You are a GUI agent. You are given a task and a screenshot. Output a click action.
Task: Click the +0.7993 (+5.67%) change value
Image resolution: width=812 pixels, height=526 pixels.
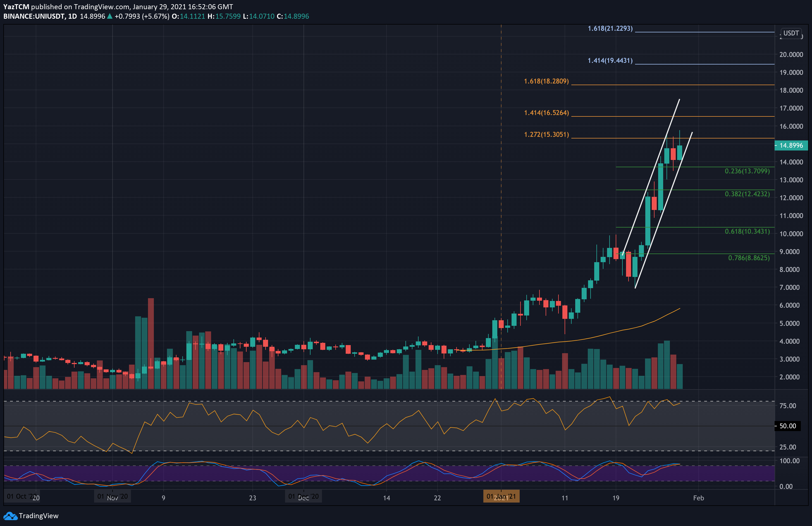click(142, 16)
